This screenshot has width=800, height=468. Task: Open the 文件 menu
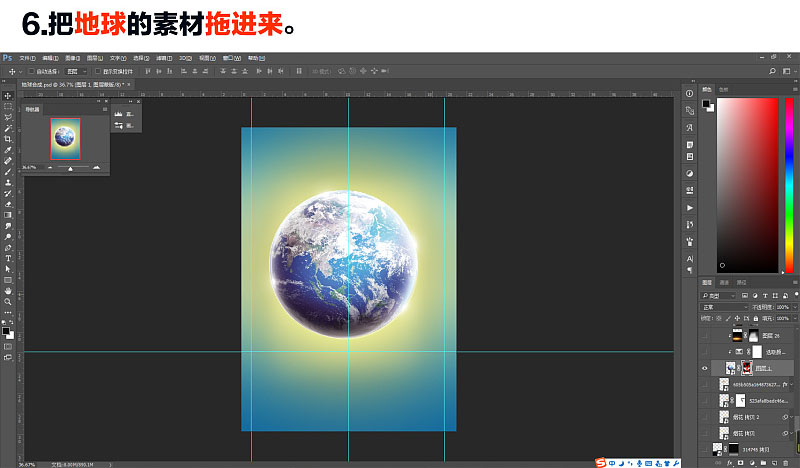[27, 58]
